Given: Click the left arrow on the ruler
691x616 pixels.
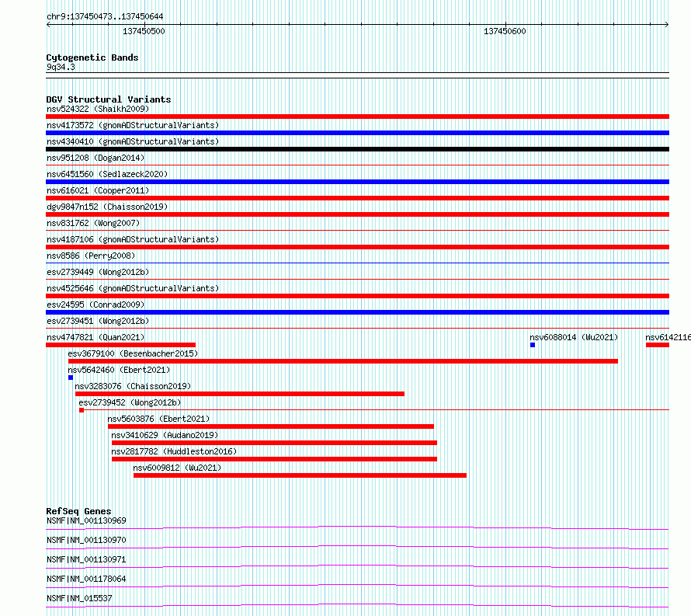Looking at the screenshot, I should (x=48, y=24).
